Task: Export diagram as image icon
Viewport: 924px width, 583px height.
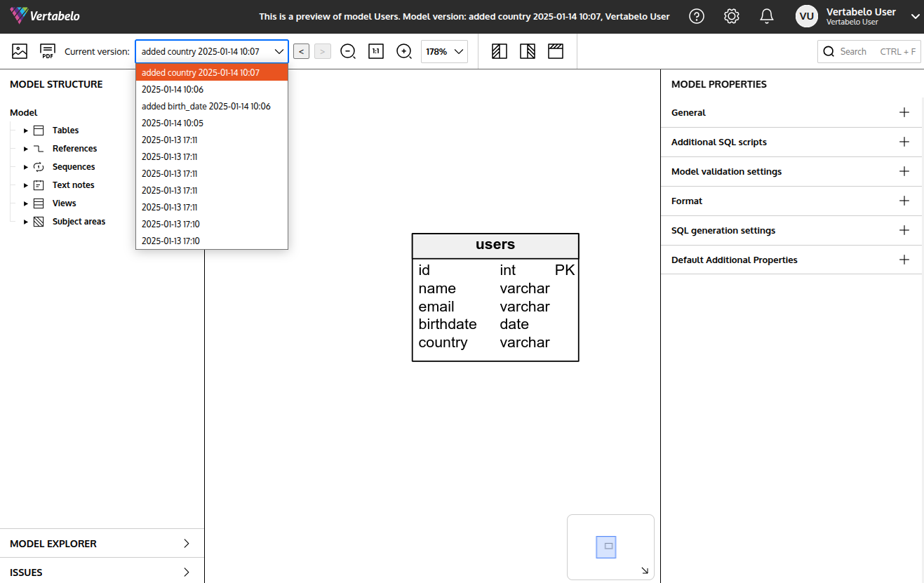Action: [x=20, y=51]
